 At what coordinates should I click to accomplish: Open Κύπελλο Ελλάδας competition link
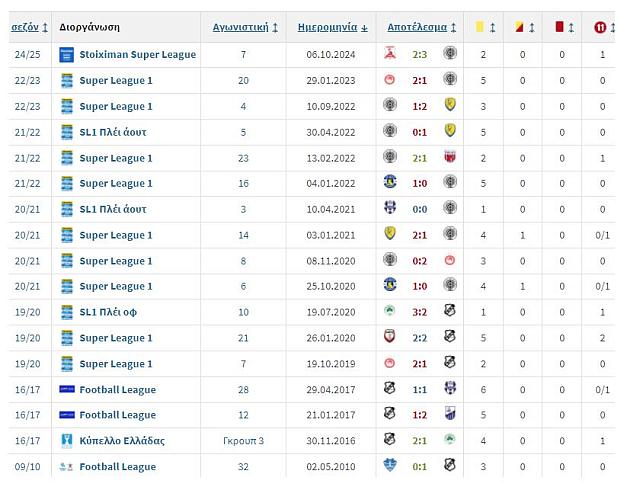122,441
